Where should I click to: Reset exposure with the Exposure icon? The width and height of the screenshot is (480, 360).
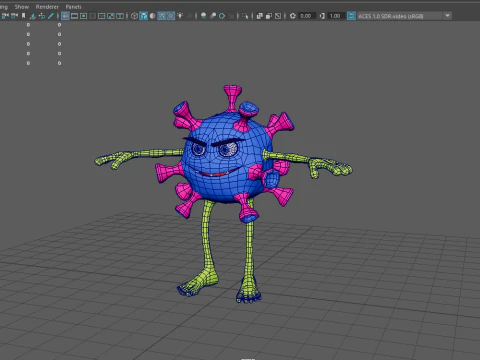(x=293, y=16)
